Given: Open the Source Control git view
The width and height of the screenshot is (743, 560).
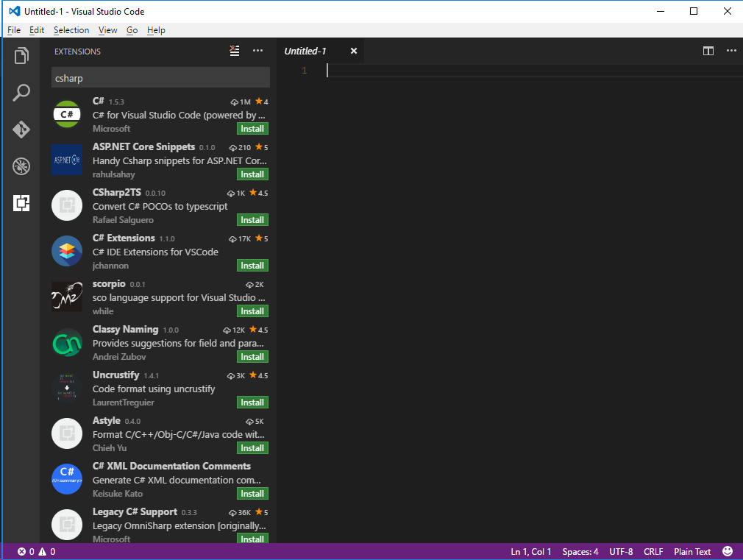Looking at the screenshot, I should point(21,130).
